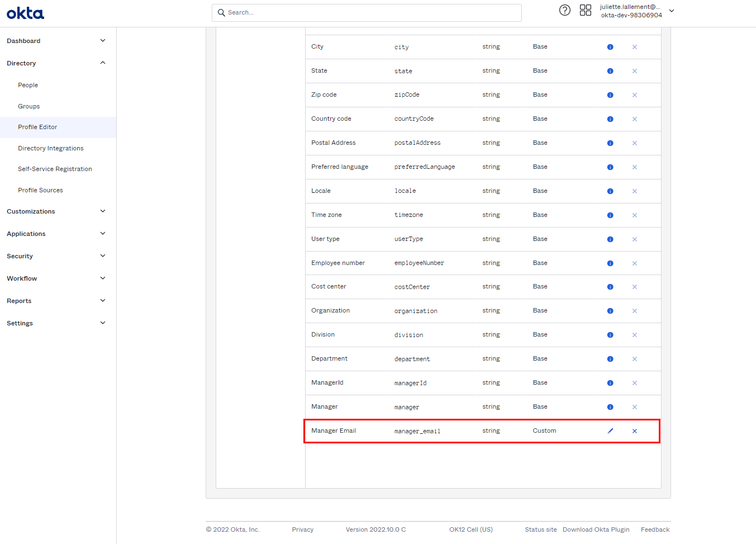The height and width of the screenshot is (544, 756).
Task: Collapse the Directory section
Action: click(102, 63)
